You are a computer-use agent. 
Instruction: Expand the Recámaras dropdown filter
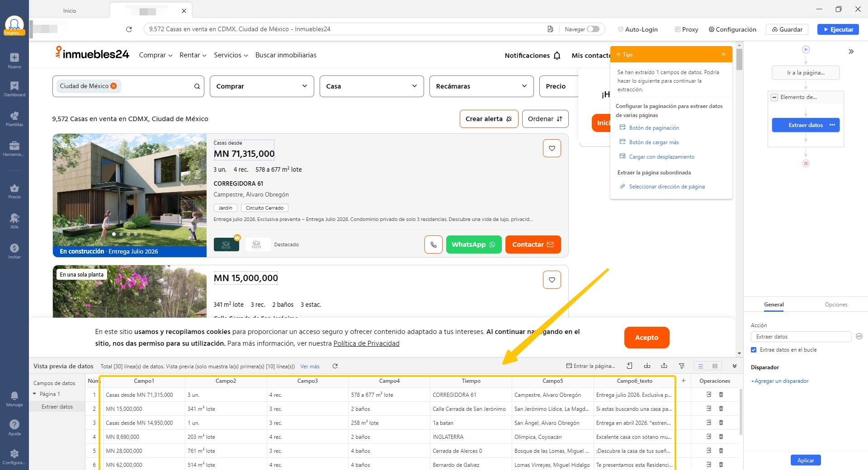(481, 86)
